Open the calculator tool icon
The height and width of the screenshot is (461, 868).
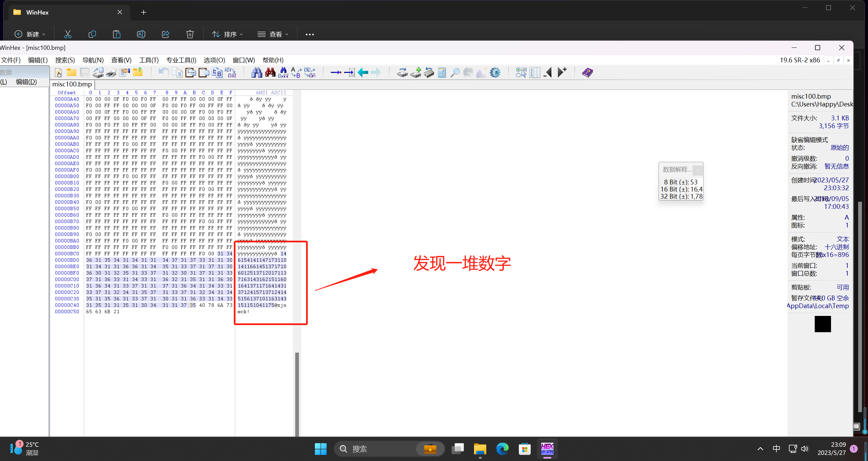pyautogui.click(x=442, y=72)
